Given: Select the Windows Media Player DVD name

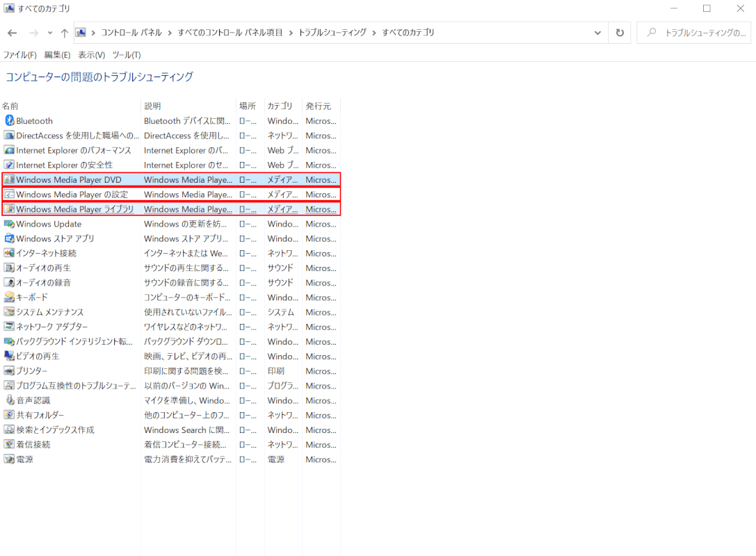Looking at the screenshot, I should [x=68, y=180].
